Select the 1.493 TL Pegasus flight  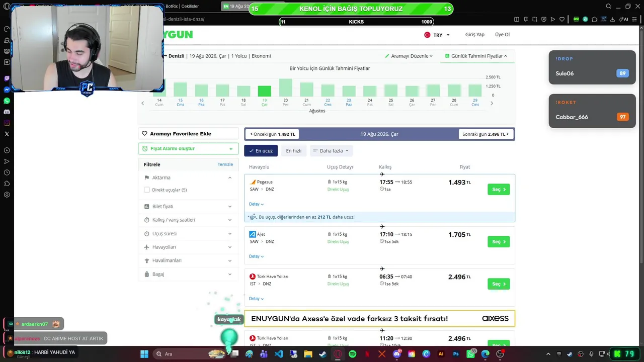click(x=499, y=190)
